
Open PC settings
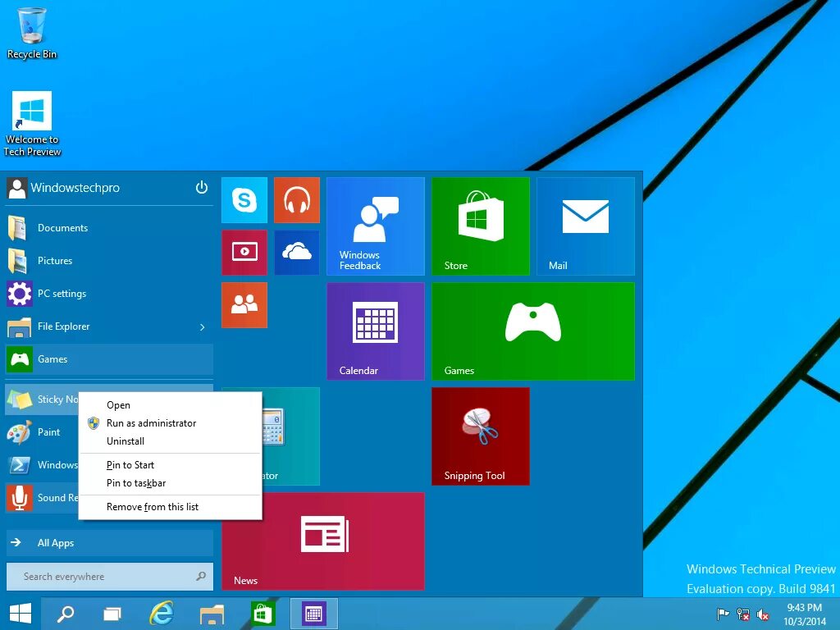[x=109, y=294]
